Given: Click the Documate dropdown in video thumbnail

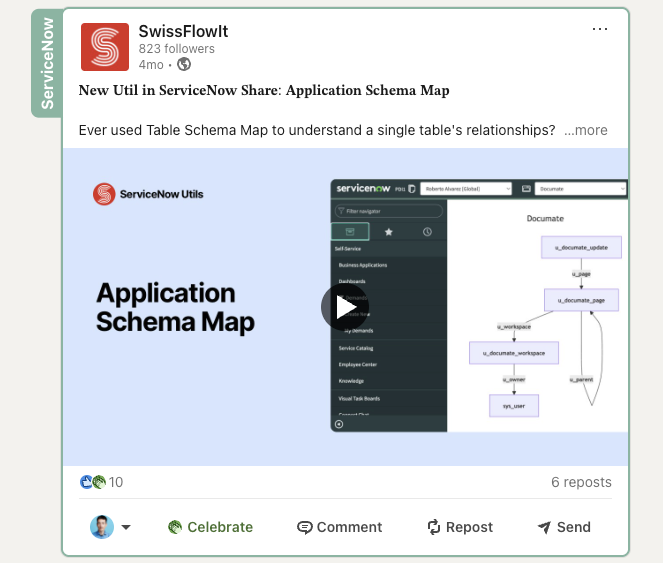Looking at the screenshot, I should click(580, 188).
